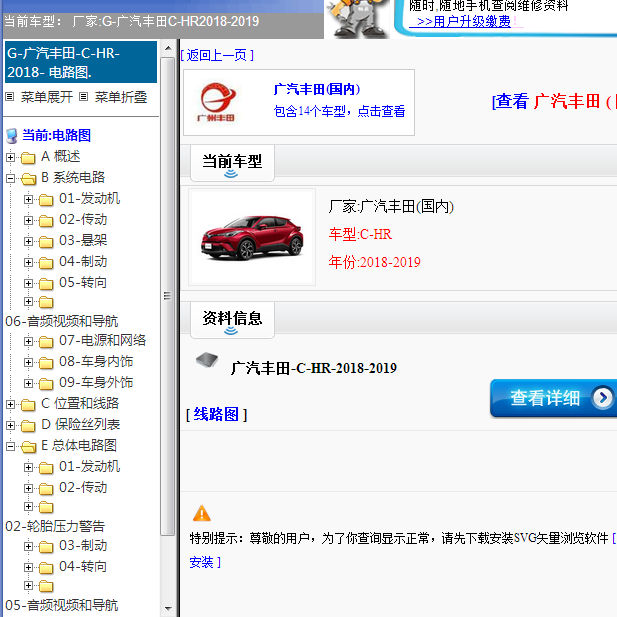Select 02-传动 under E 总体电路图
The width and height of the screenshot is (617, 617).
click(x=83, y=488)
